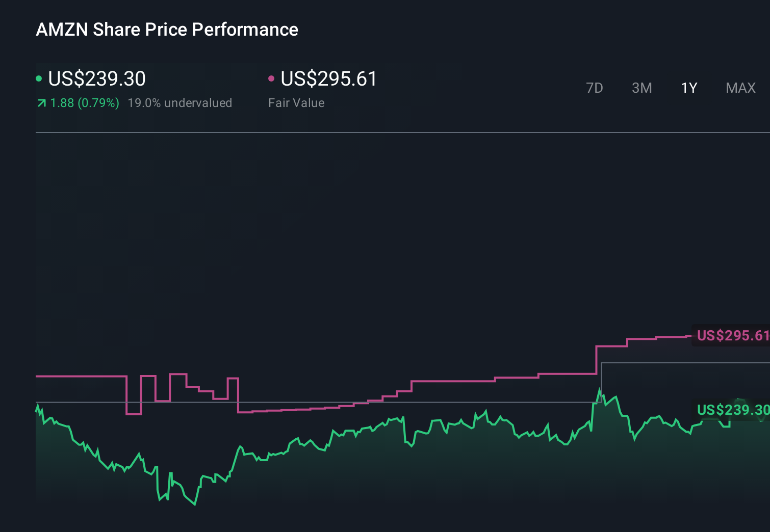This screenshot has height=532, width=770.
Task: Toggle the Fair Value series via its legend
Action: pos(328,78)
